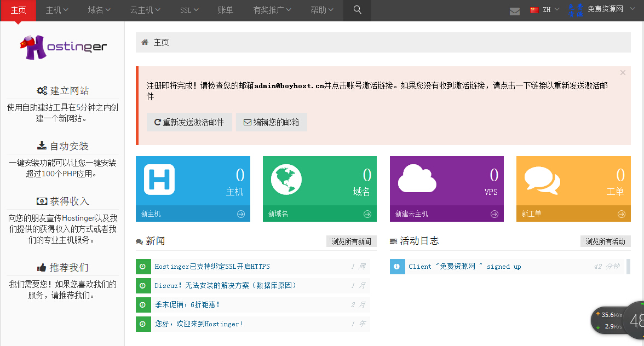This screenshot has width=644, height=346.
Task: Click the 编辑您的邮箱 button
Action: pyautogui.click(x=272, y=122)
